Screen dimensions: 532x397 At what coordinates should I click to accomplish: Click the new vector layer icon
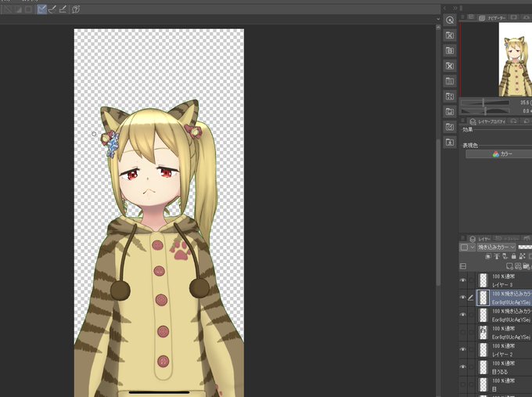click(x=518, y=266)
